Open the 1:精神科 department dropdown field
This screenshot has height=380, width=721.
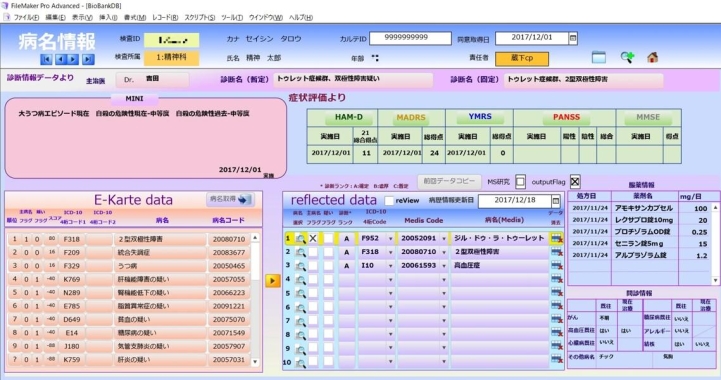[172, 58]
